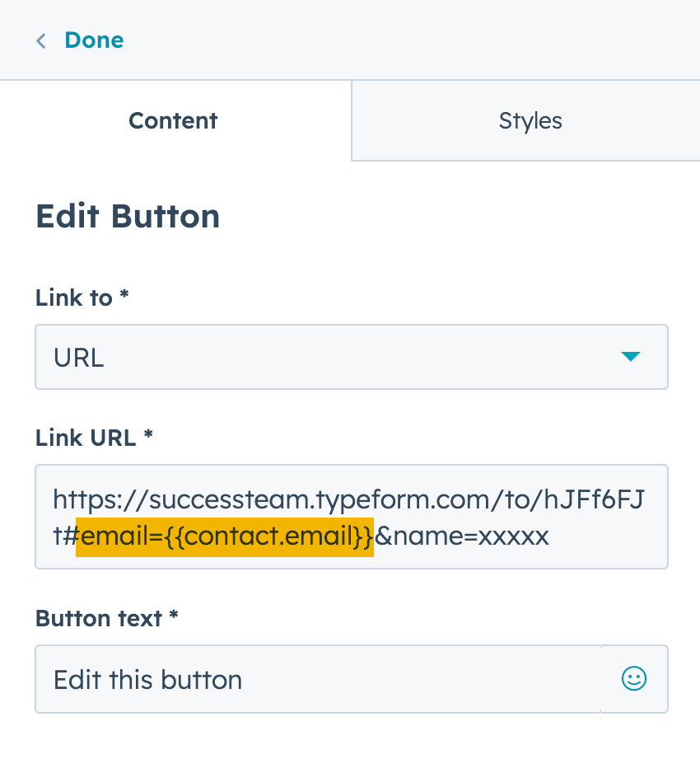Image resolution: width=700 pixels, height=773 pixels.
Task: Click into the Button text field
Action: (318, 679)
